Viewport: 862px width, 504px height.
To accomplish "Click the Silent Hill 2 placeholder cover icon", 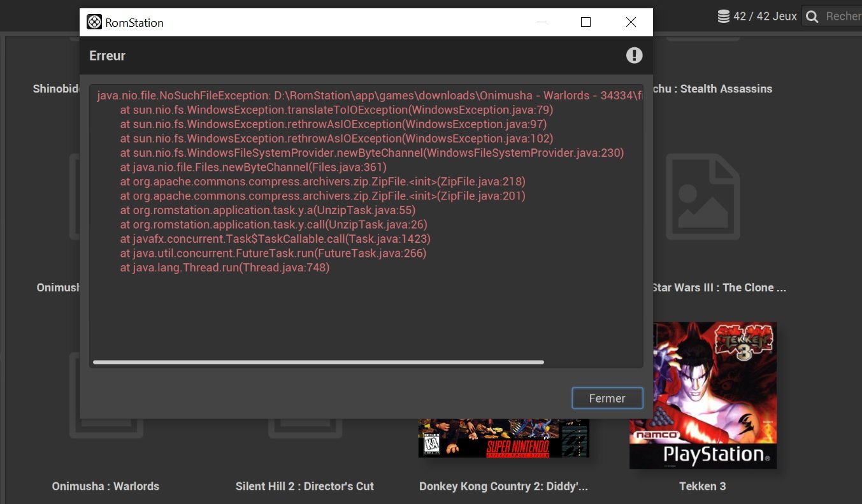I will click(x=305, y=429).
